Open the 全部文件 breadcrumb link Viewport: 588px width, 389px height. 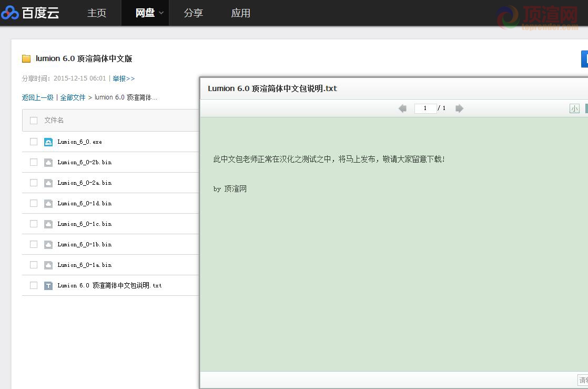(x=73, y=97)
